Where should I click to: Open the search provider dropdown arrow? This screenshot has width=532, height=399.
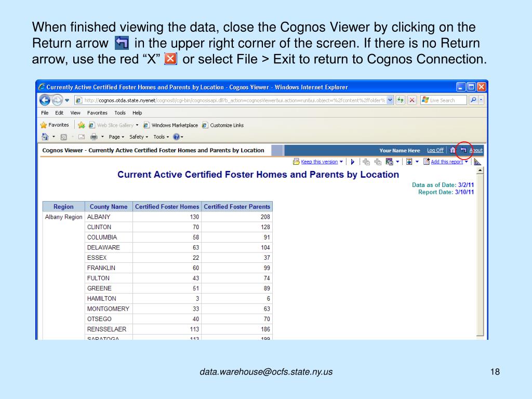tap(481, 100)
